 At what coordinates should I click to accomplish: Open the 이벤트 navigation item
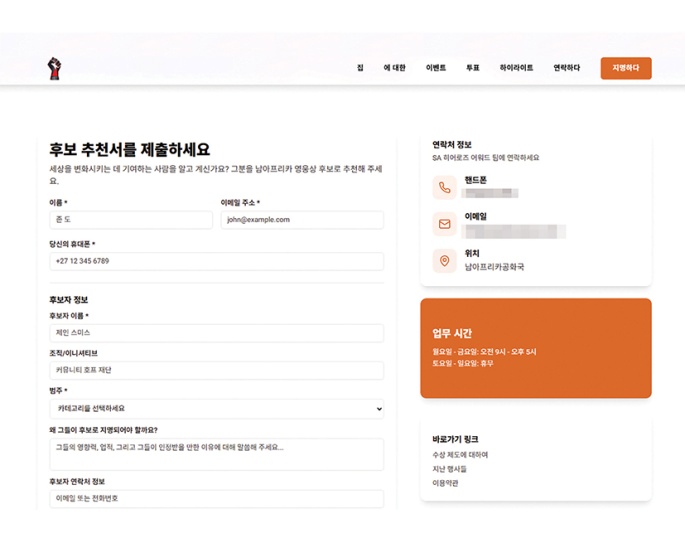pyautogui.click(x=436, y=68)
